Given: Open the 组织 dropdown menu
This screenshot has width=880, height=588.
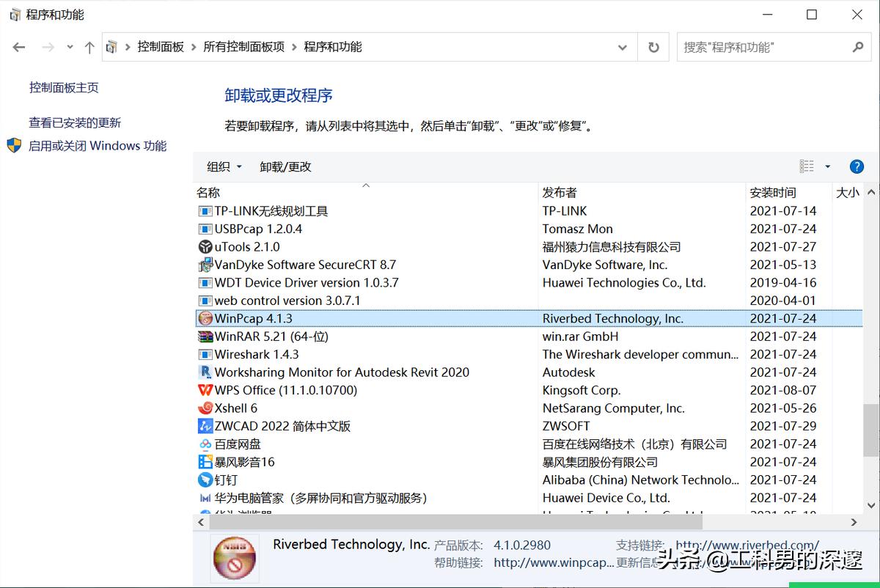Looking at the screenshot, I should pos(222,166).
